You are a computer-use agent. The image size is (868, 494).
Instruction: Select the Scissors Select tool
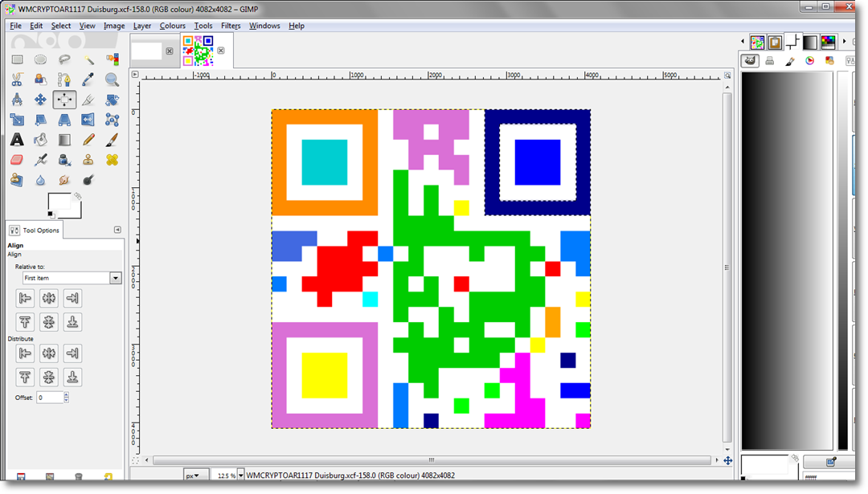coord(17,80)
